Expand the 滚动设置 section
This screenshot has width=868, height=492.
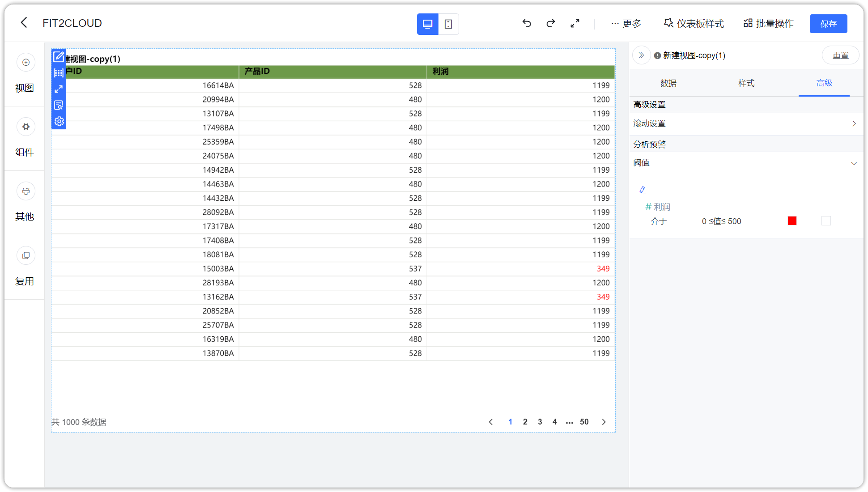click(746, 123)
